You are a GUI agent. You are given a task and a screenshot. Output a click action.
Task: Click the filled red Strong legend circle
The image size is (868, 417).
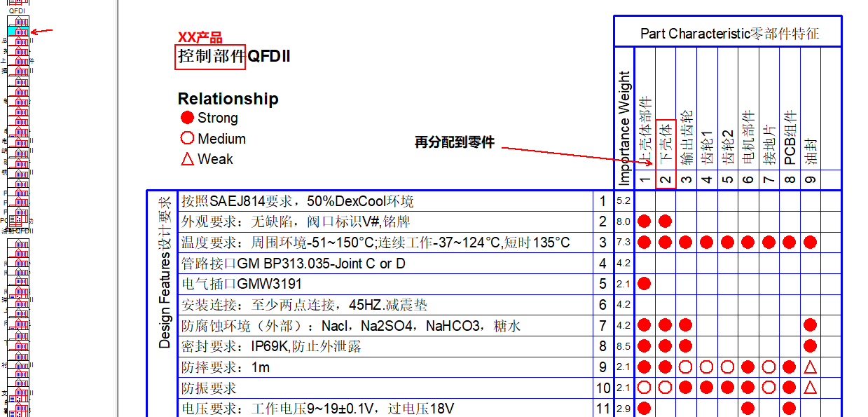point(187,118)
